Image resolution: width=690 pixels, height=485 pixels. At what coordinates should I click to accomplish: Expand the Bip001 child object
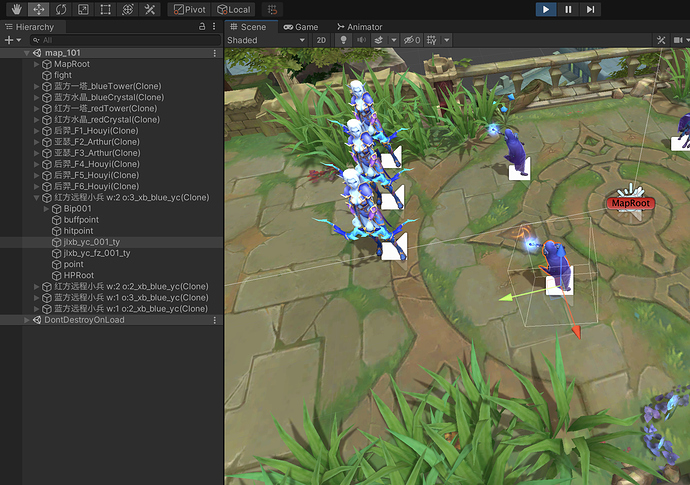click(46, 209)
